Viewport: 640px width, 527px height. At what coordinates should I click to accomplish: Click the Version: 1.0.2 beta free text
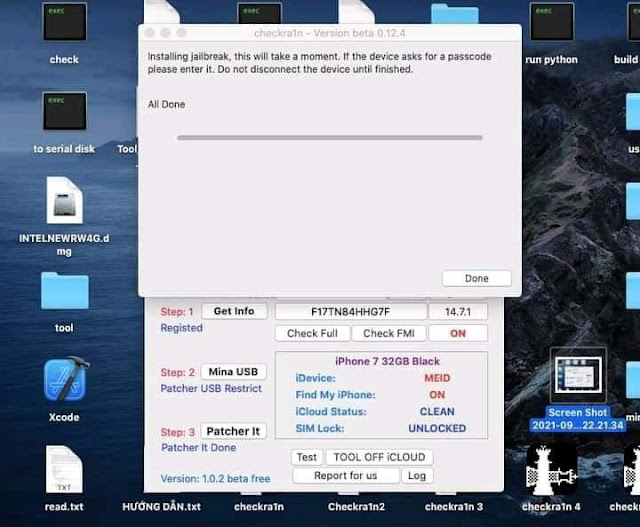click(x=215, y=478)
